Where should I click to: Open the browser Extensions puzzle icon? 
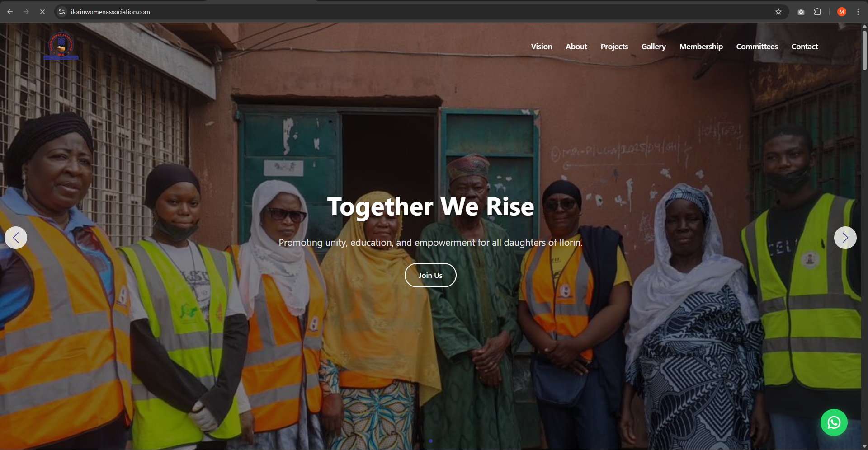click(x=817, y=12)
